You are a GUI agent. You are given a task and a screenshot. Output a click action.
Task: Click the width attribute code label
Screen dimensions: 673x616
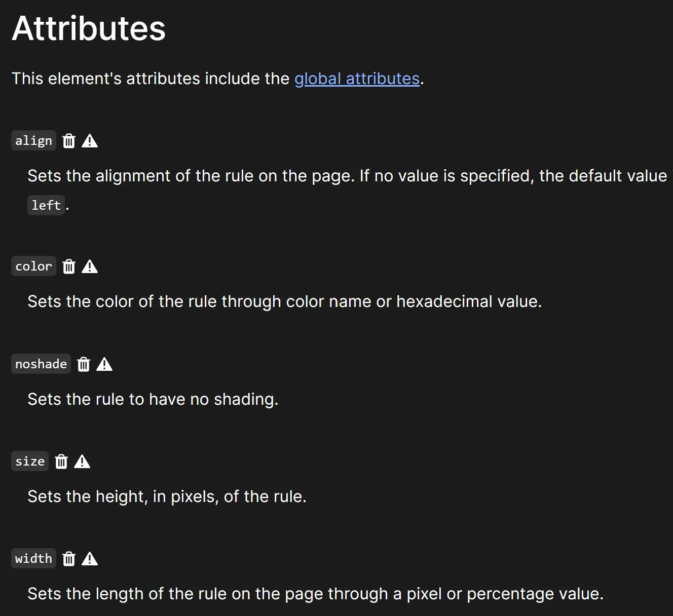click(x=33, y=558)
